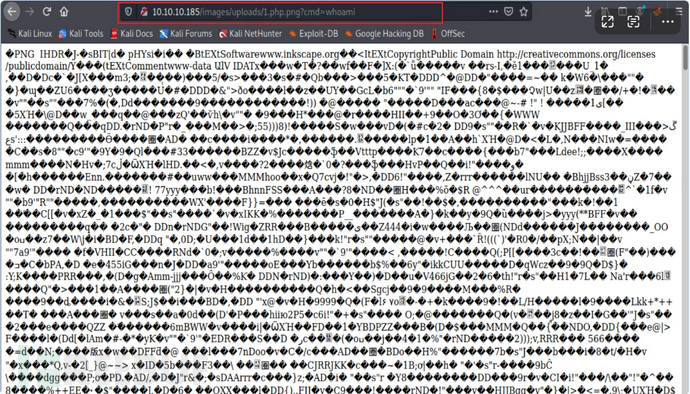Open the Kali Linux bookmark
Screen dimensions: 690x394
(30, 33)
